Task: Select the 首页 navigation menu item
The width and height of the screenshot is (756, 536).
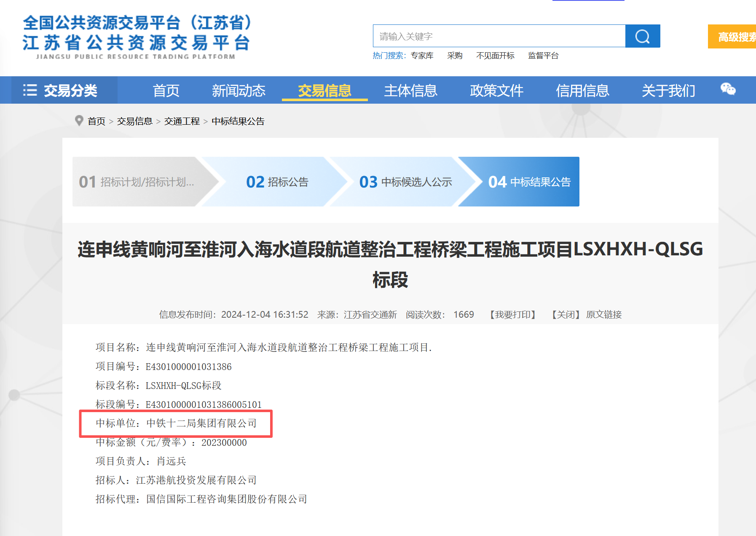Action: point(166,91)
